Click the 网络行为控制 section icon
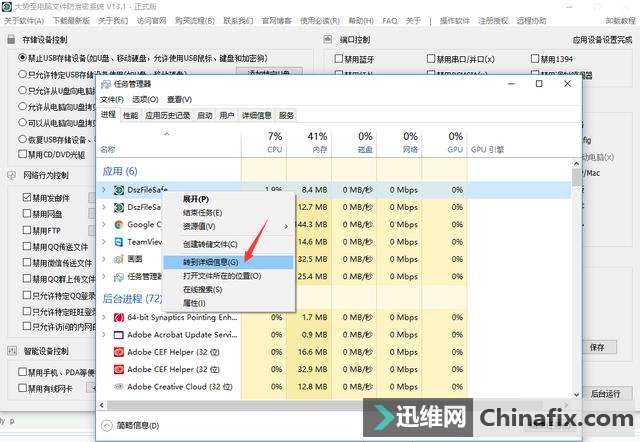The width and height of the screenshot is (640, 442). (x=11, y=175)
